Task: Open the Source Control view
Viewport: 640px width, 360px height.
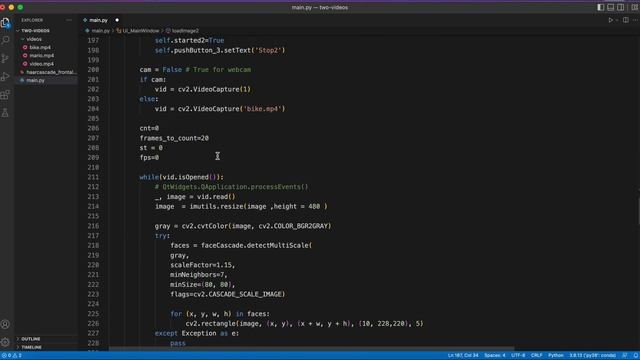Action: click(5, 58)
